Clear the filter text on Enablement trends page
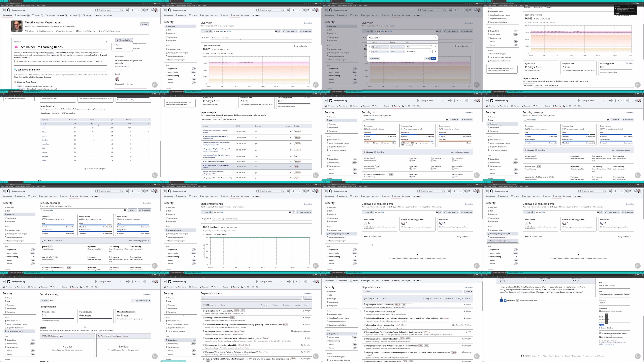Image resolution: width=644 pixels, height=362 pixels. (x=290, y=212)
